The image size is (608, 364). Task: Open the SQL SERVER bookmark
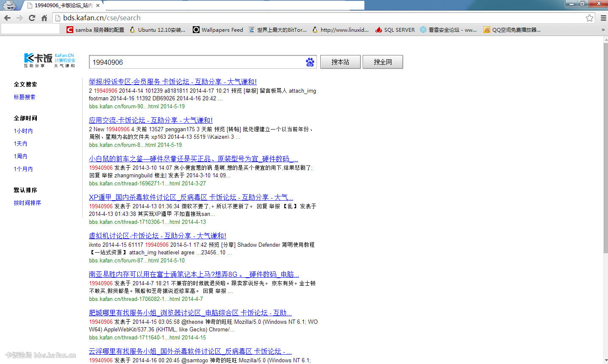(395, 30)
